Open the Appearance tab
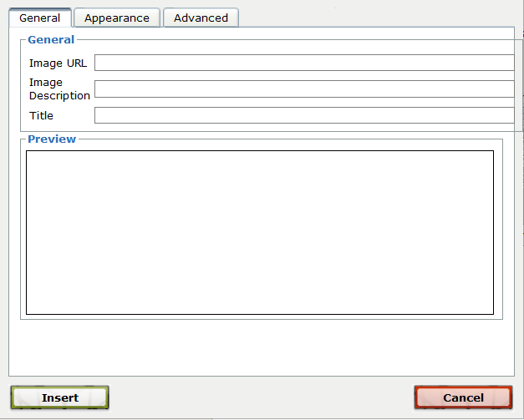The image size is (524, 420). point(117,18)
